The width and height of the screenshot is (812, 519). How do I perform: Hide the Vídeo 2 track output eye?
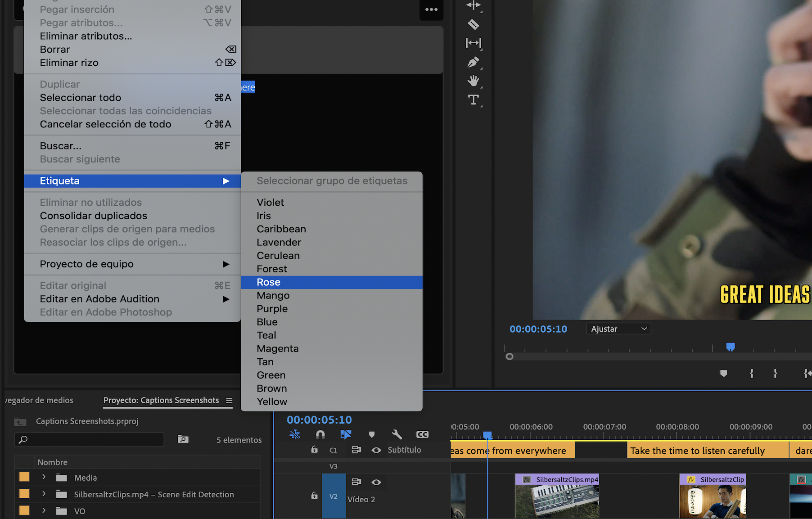[x=376, y=482]
